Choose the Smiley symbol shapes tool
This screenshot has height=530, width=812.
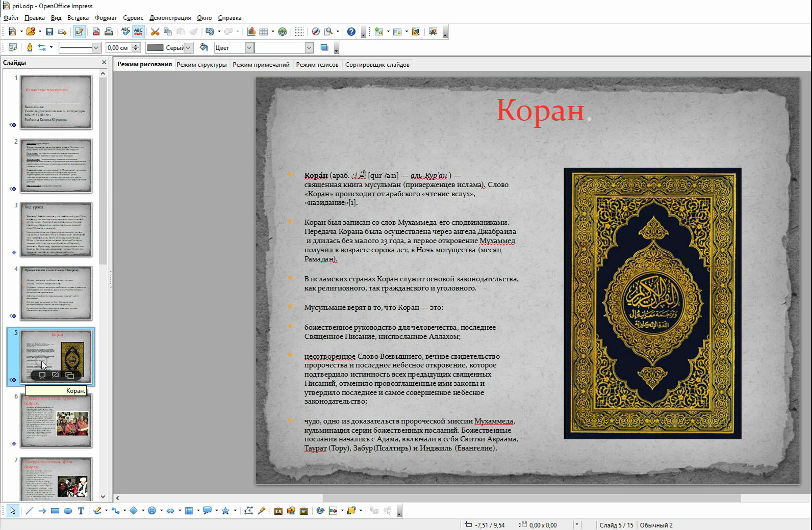[151, 511]
